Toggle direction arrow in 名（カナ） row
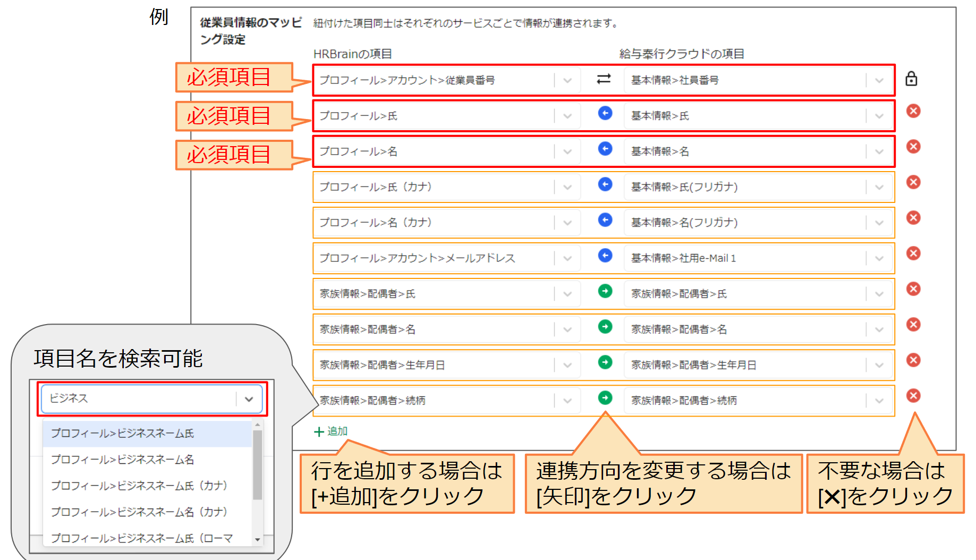The width and height of the screenshot is (976, 560). point(605,220)
